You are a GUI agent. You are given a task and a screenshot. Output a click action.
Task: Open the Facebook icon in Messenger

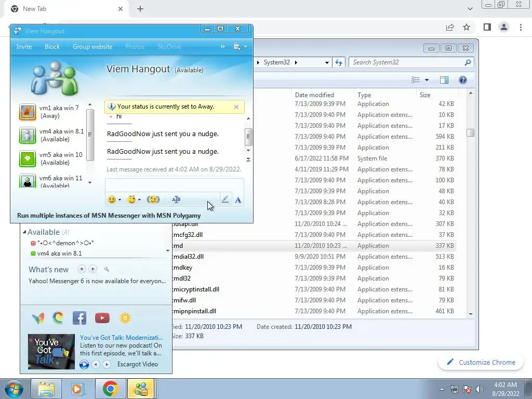[79, 318]
